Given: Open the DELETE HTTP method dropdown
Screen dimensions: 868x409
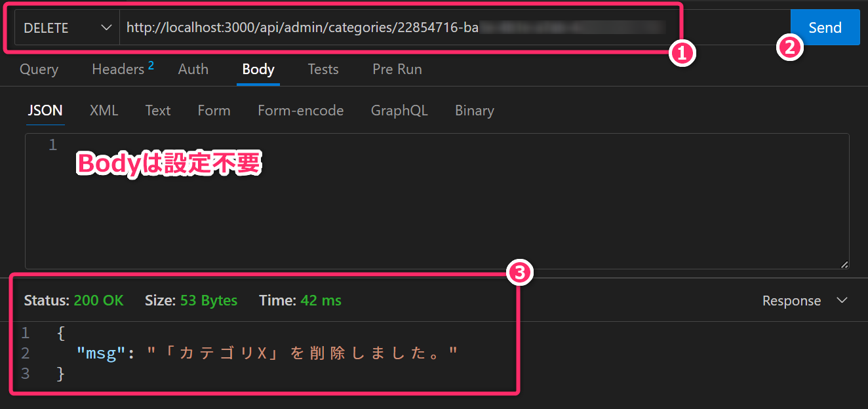Looking at the screenshot, I should [x=67, y=28].
